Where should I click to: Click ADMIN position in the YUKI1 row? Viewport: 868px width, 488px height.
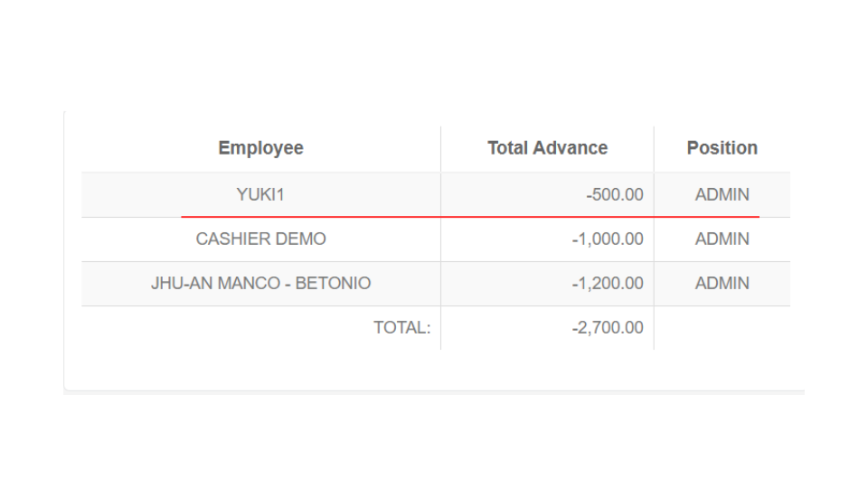722,194
